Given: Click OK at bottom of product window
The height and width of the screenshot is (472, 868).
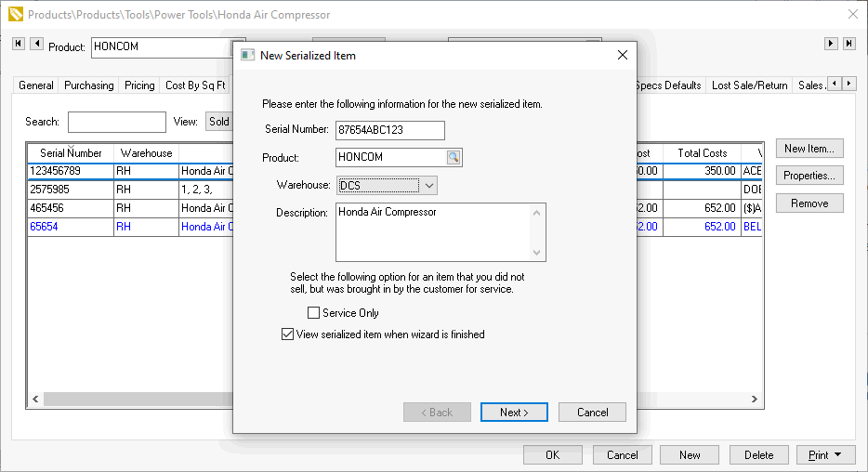Looking at the screenshot, I should tap(552, 455).
